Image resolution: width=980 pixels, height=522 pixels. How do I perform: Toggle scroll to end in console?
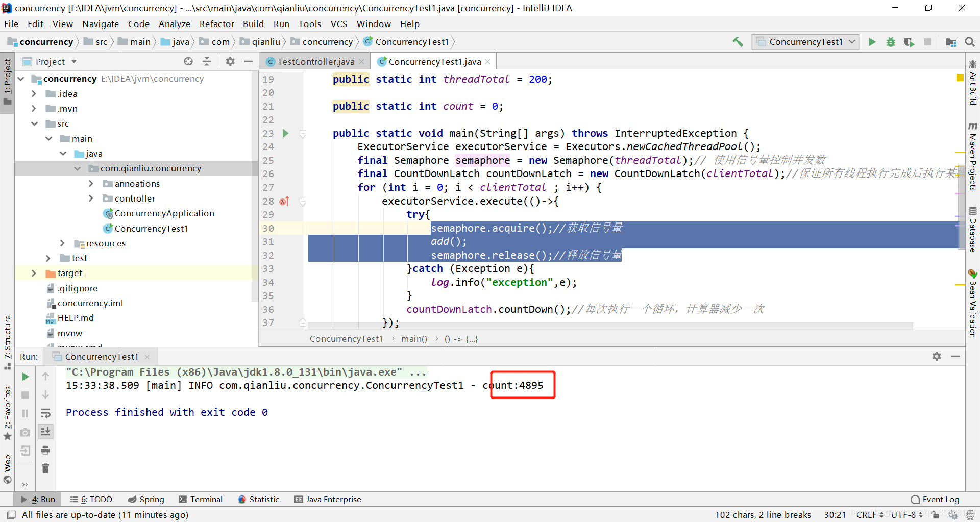click(x=45, y=432)
